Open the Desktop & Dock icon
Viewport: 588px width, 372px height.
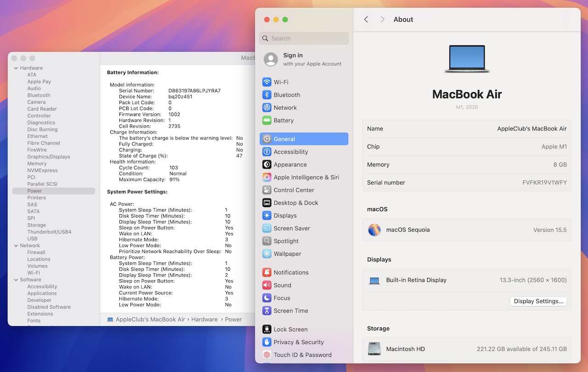click(267, 203)
